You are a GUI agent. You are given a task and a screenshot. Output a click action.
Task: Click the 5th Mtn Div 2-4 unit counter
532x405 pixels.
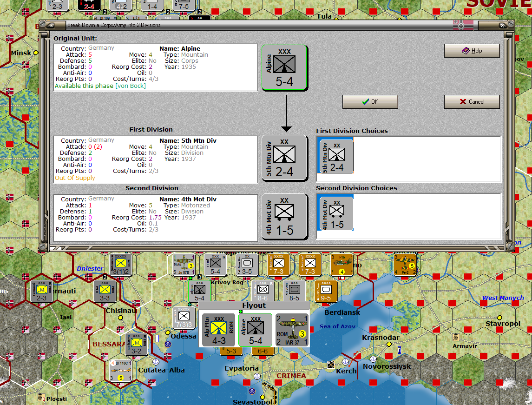(x=284, y=158)
